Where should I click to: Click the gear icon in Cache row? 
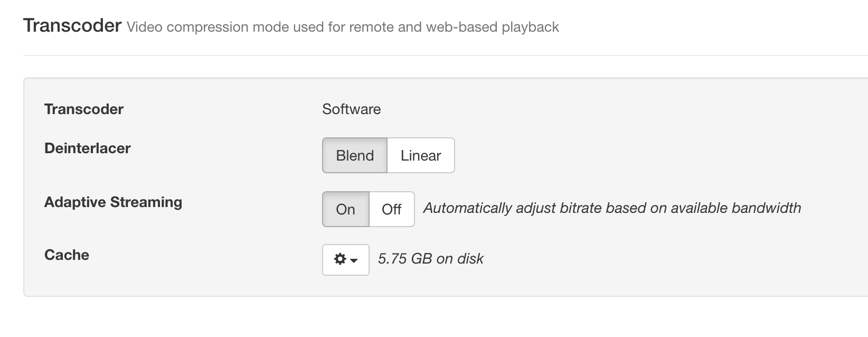pyautogui.click(x=340, y=259)
